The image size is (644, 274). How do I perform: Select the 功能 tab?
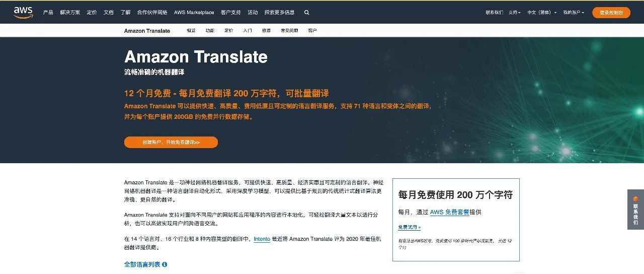tap(210, 31)
